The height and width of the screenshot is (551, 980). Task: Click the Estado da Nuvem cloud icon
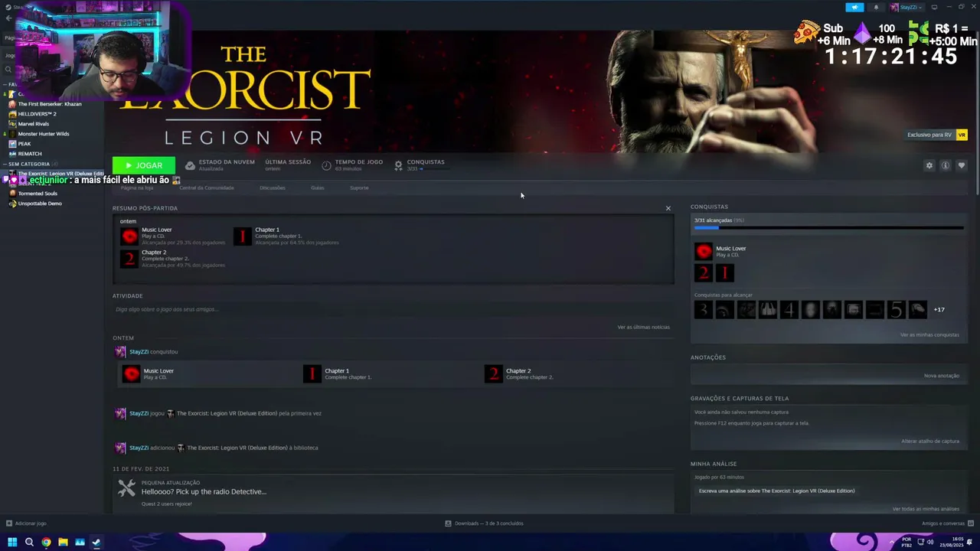tap(190, 165)
